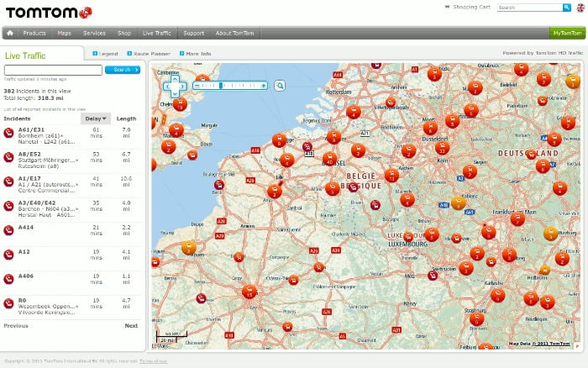The image size is (588, 368).
Task: Open incident row A8/E52 Stuttgart-Möhringen
Action: pos(72,160)
